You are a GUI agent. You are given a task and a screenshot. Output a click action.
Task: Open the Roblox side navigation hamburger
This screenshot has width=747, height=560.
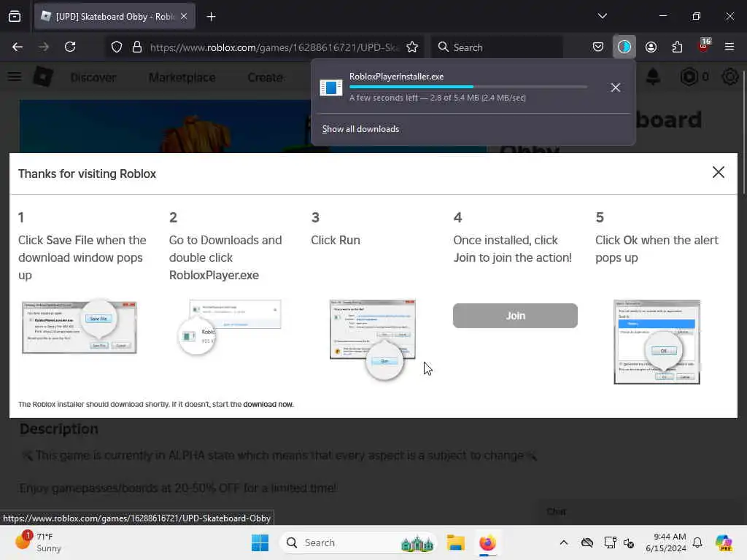click(15, 77)
